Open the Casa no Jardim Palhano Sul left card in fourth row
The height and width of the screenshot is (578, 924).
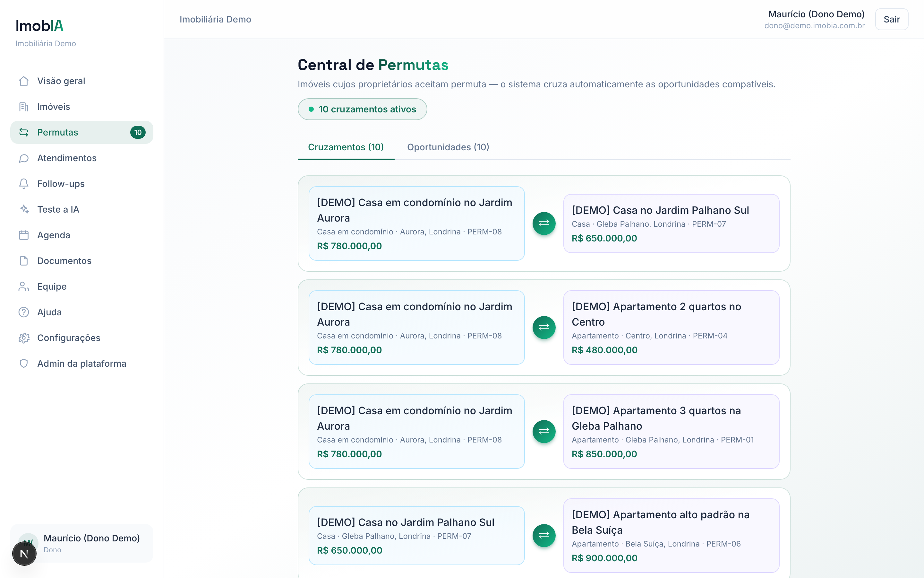[416, 535]
